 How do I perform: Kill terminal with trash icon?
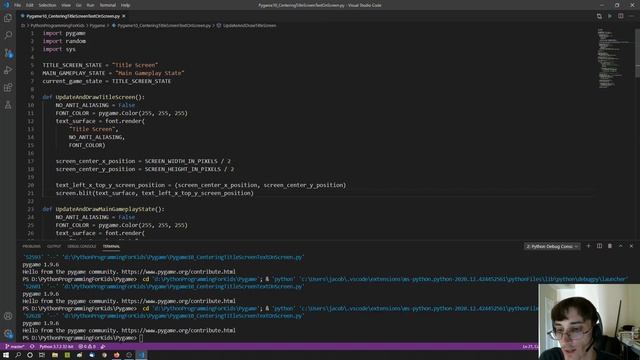pyautogui.click(x=610, y=246)
